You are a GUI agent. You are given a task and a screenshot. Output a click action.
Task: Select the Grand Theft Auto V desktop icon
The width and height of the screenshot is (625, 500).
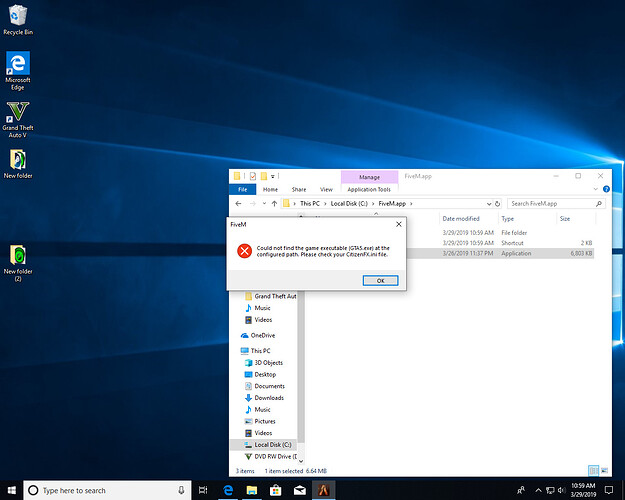pos(17,113)
